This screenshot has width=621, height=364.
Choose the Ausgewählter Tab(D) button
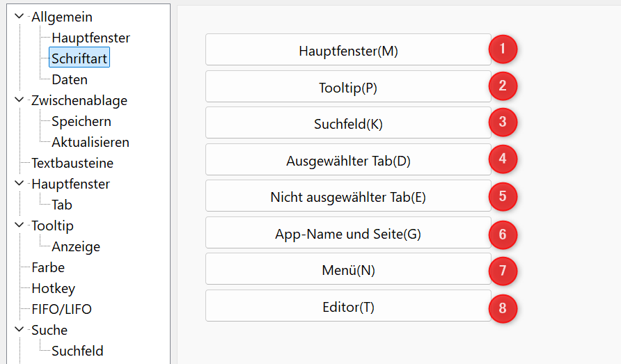click(x=348, y=159)
